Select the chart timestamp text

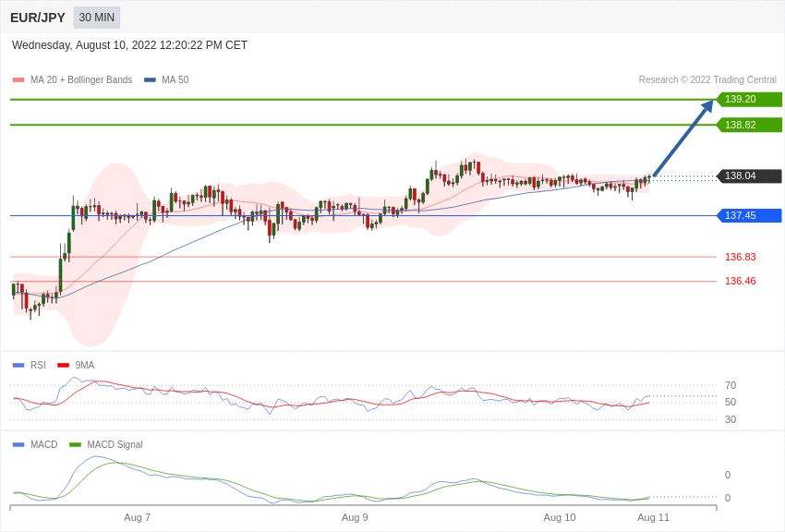(x=129, y=45)
